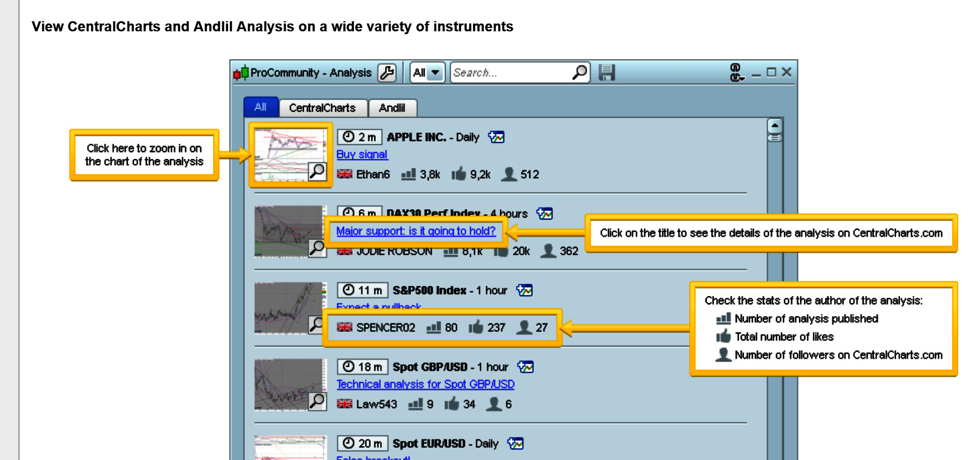Click the followers person icon for SPENCER02
Screen dimensions: 980x460
tap(524, 327)
